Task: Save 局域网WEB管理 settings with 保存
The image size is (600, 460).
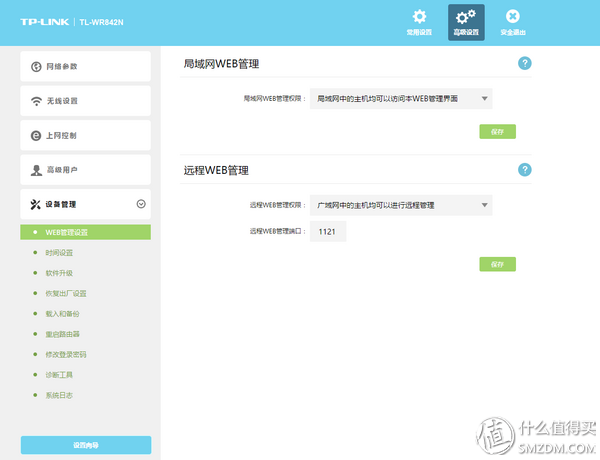Action: pos(498,132)
